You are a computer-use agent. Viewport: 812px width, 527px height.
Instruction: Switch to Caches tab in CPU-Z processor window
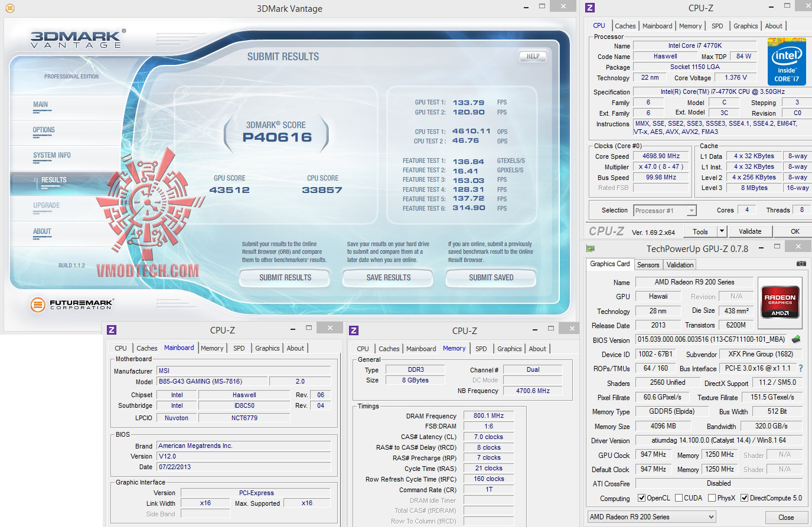625,26
